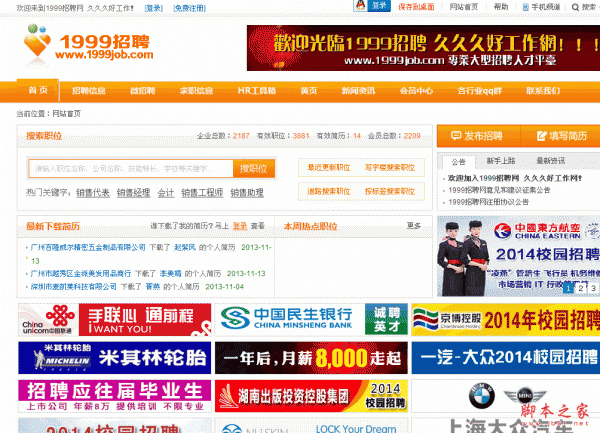Click the 欢迎光临1999招聘 header banner
This screenshot has height=433, width=600.
(423, 48)
